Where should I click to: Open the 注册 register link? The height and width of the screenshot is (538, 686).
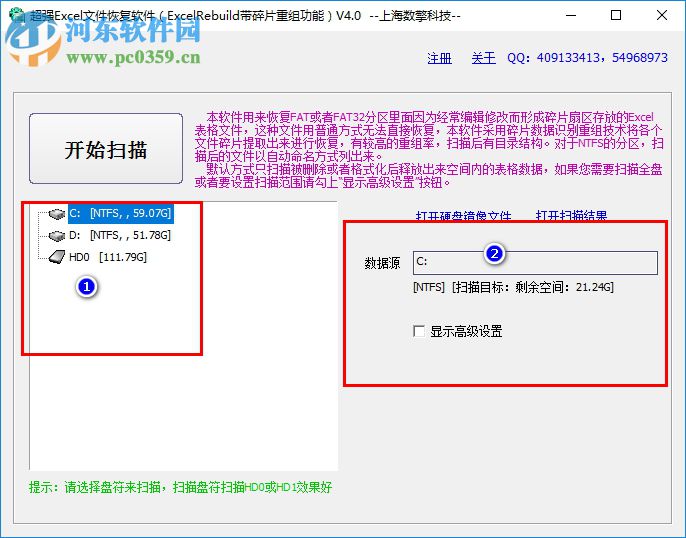point(439,58)
